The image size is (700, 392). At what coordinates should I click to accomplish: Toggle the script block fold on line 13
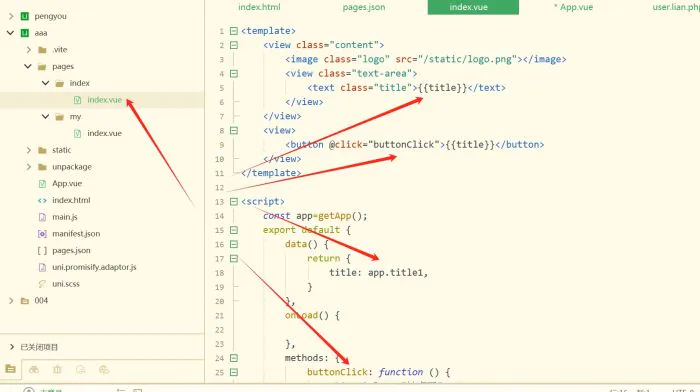(233, 202)
